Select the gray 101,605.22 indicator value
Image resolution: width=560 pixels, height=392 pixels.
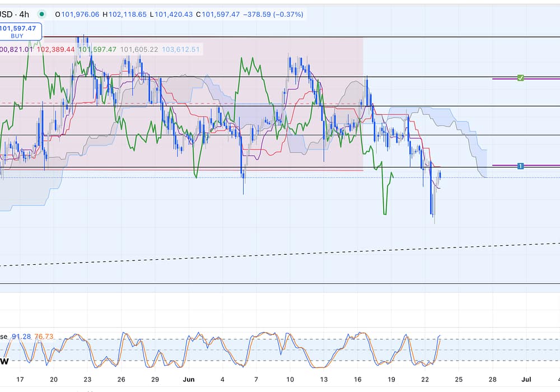[139, 49]
